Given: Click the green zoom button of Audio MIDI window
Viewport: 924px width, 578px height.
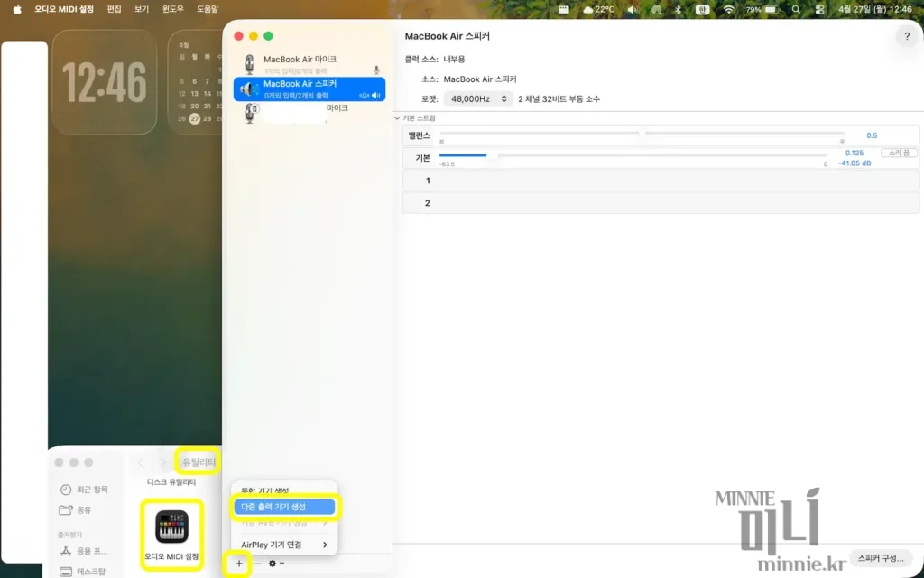Looking at the screenshot, I should coord(268,36).
